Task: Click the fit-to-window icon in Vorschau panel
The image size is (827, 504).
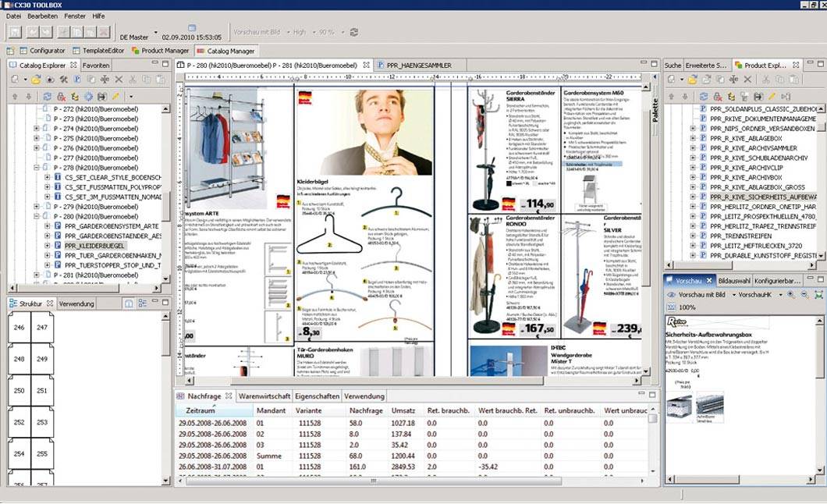Action: click(818, 295)
